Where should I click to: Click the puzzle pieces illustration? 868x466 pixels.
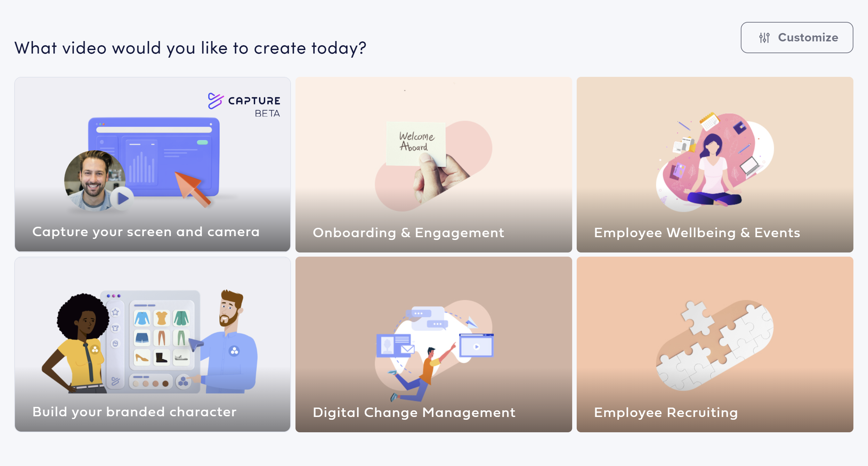[715, 345]
